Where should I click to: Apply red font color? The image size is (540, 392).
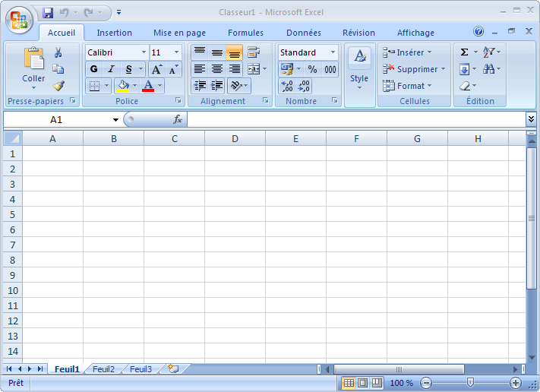coord(148,86)
